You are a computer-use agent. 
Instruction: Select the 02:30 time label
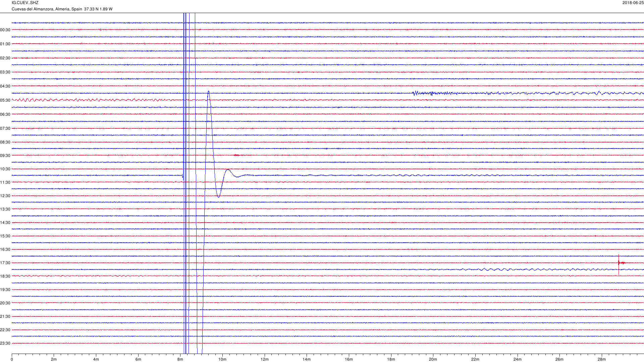coord(5,58)
